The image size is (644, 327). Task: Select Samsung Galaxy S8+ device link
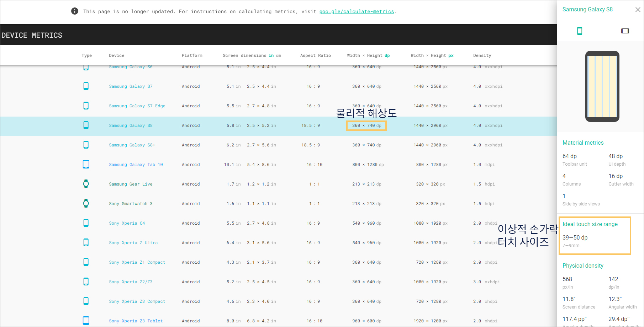tap(132, 145)
